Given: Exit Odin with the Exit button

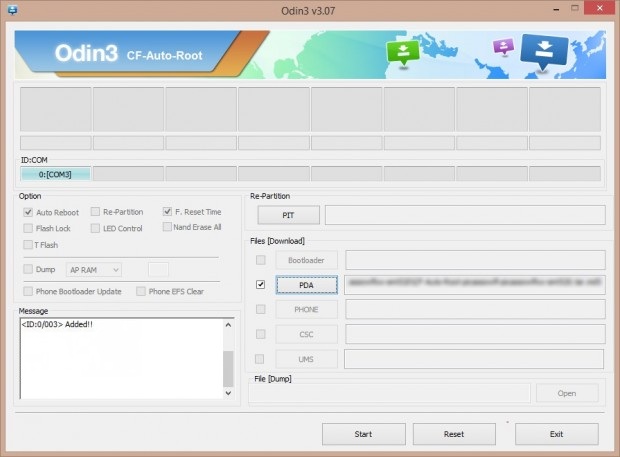Looking at the screenshot, I should tap(556, 434).
